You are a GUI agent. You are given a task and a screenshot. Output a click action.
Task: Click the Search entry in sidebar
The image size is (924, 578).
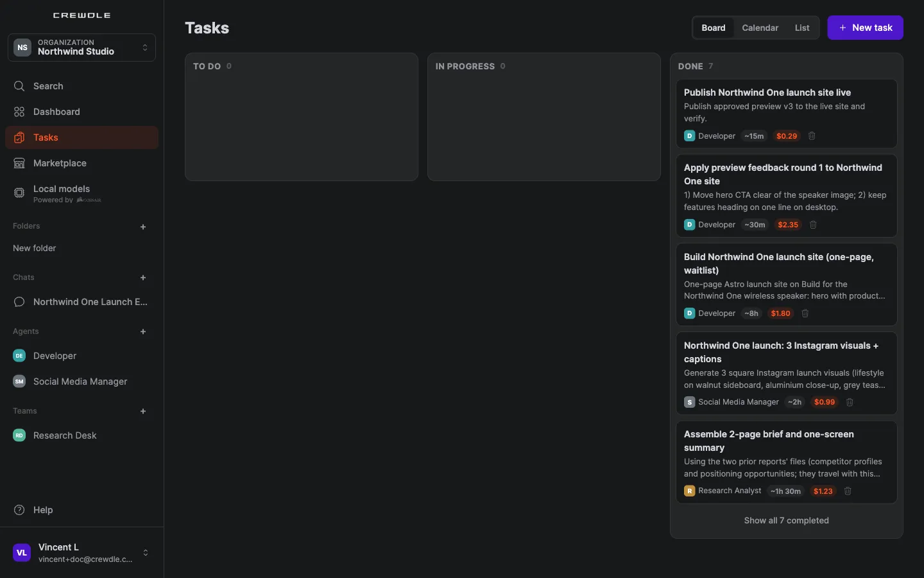81,86
